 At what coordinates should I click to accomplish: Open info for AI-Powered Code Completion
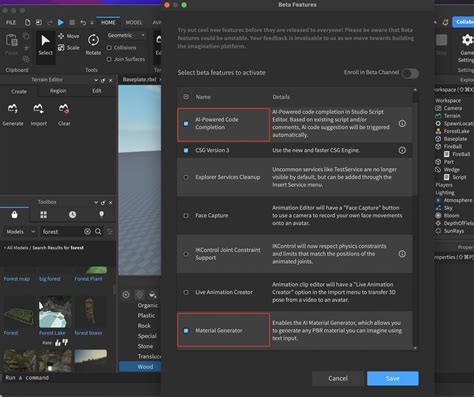pyautogui.click(x=402, y=124)
